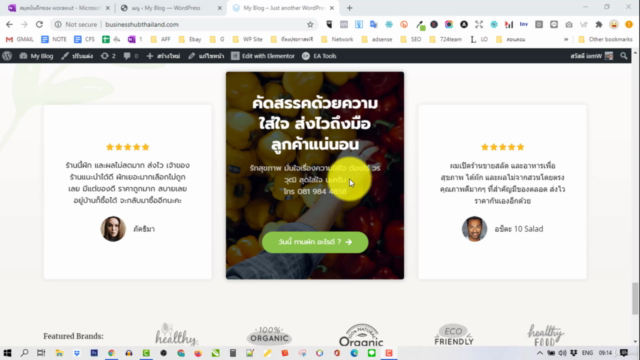Expand the 724team bookmarks folder
The height and width of the screenshot is (360, 640).
(446, 39)
